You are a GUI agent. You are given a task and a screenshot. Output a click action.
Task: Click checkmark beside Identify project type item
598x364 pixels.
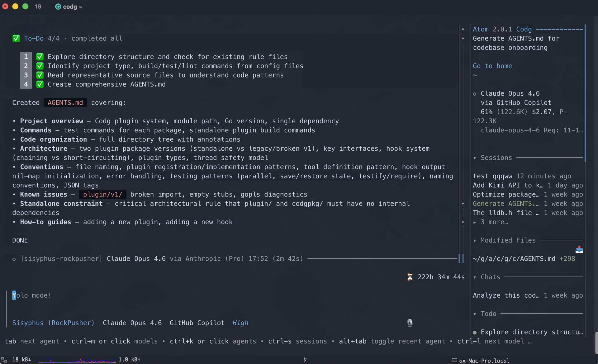40,66
